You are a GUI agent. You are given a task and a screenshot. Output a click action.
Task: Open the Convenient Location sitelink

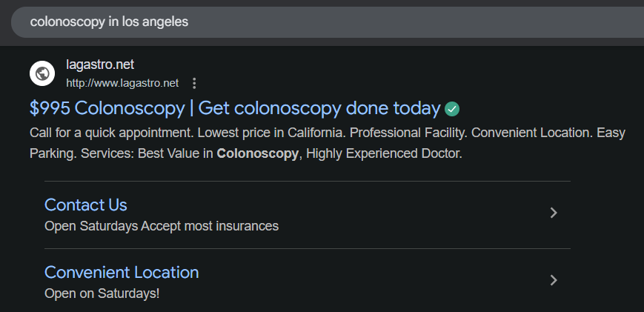click(x=122, y=272)
